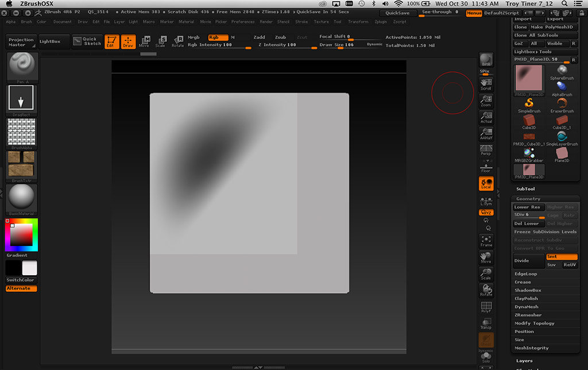Open the Zplugin menu
This screenshot has height=370, width=588.
pos(380,22)
